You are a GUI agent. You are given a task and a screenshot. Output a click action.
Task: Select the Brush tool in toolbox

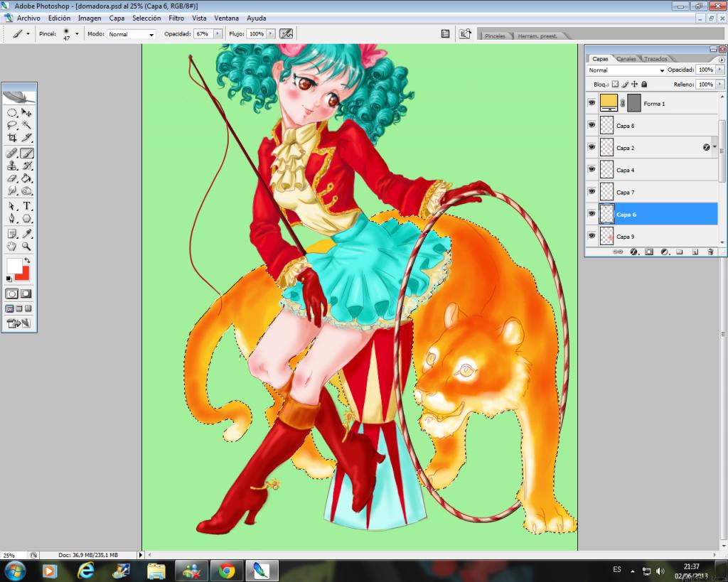point(27,153)
